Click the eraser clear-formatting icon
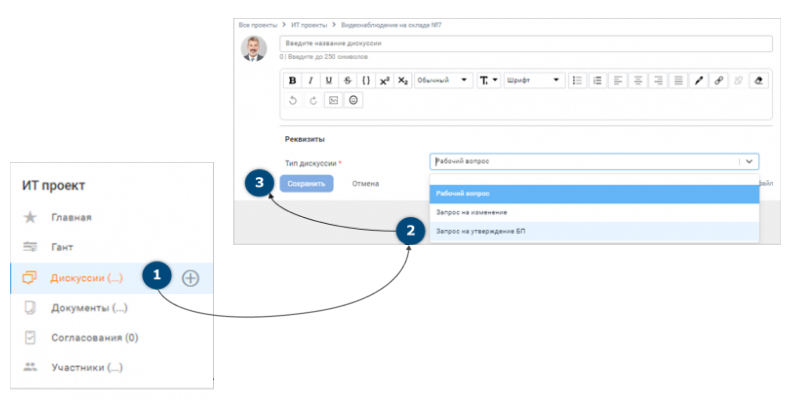 (x=757, y=80)
